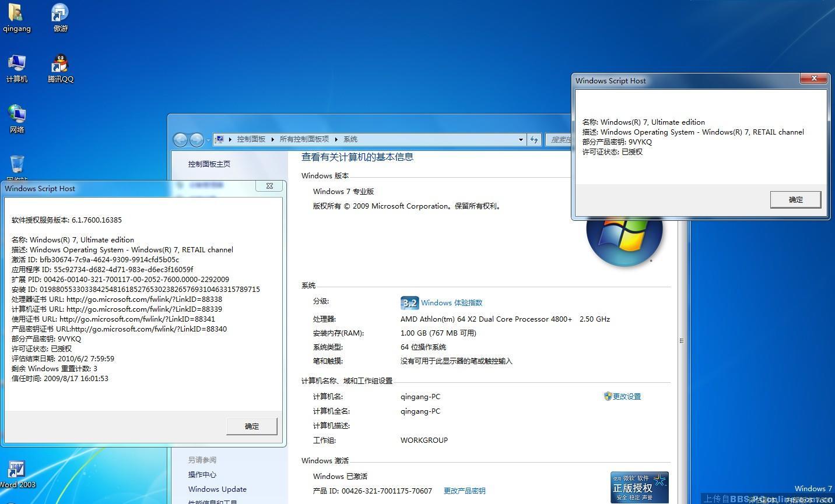Open the 网络 desktop icon

pyautogui.click(x=16, y=119)
